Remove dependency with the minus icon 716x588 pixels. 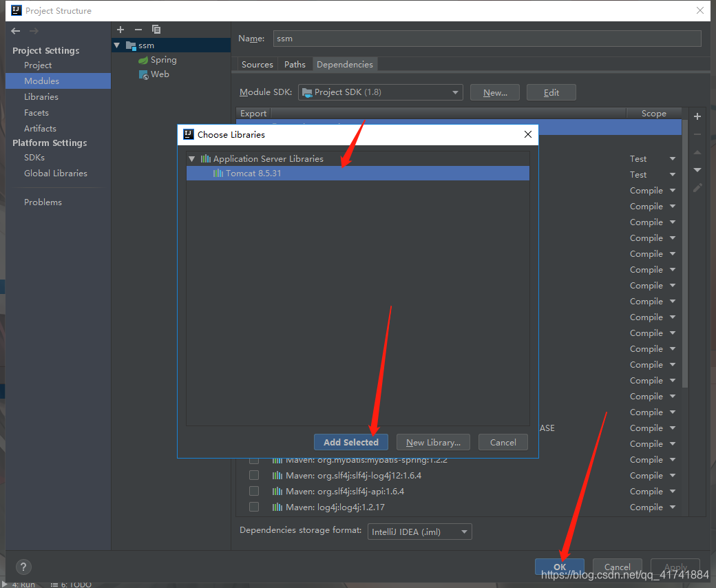[x=697, y=134]
